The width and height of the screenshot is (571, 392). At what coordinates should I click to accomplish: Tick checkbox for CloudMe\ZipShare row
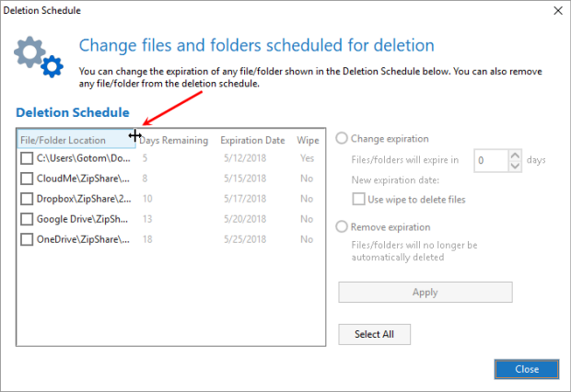27,179
